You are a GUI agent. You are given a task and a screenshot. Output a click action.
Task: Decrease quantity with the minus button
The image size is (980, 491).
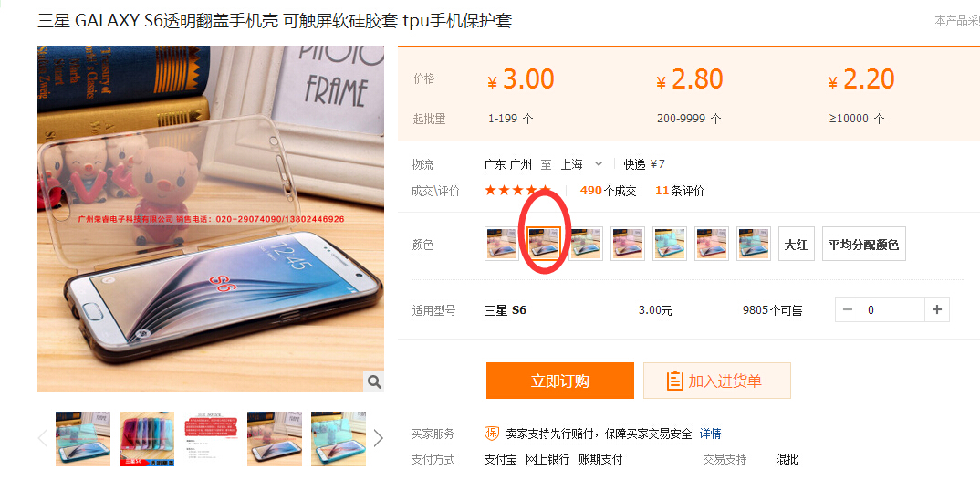pyautogui.click(x=848, y=309)
